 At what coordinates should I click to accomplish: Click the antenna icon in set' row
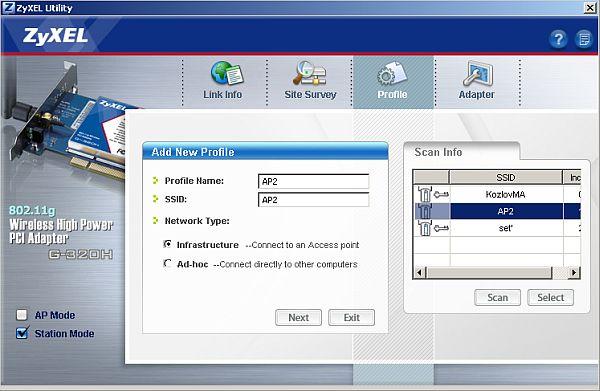pos(424,228)
